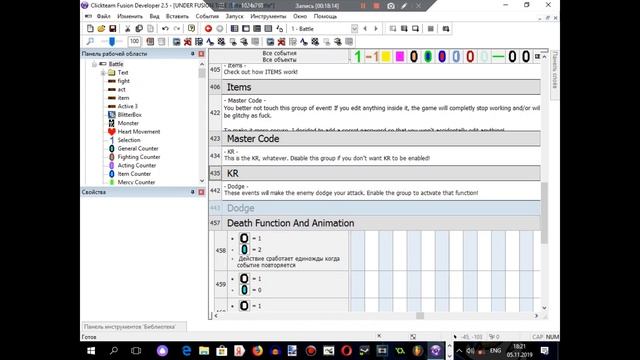
Task: Open the Frame editor icon
Action: (246, 29)
